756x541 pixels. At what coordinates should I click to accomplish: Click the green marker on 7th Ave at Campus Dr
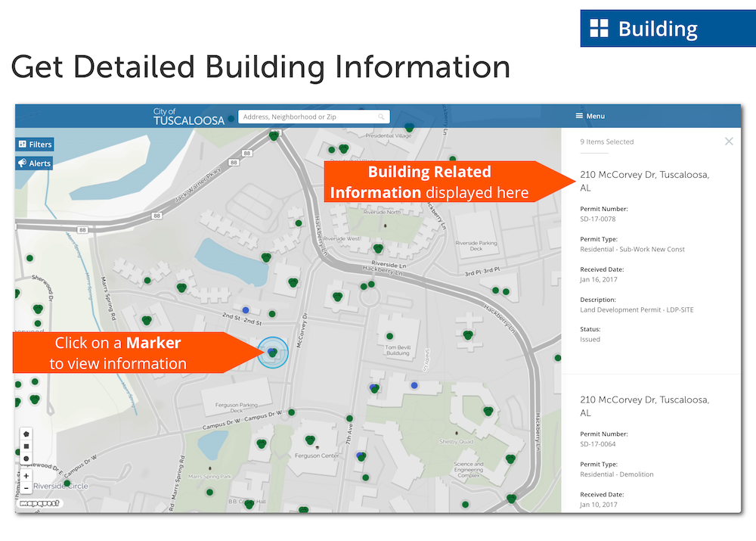point(349,418)
